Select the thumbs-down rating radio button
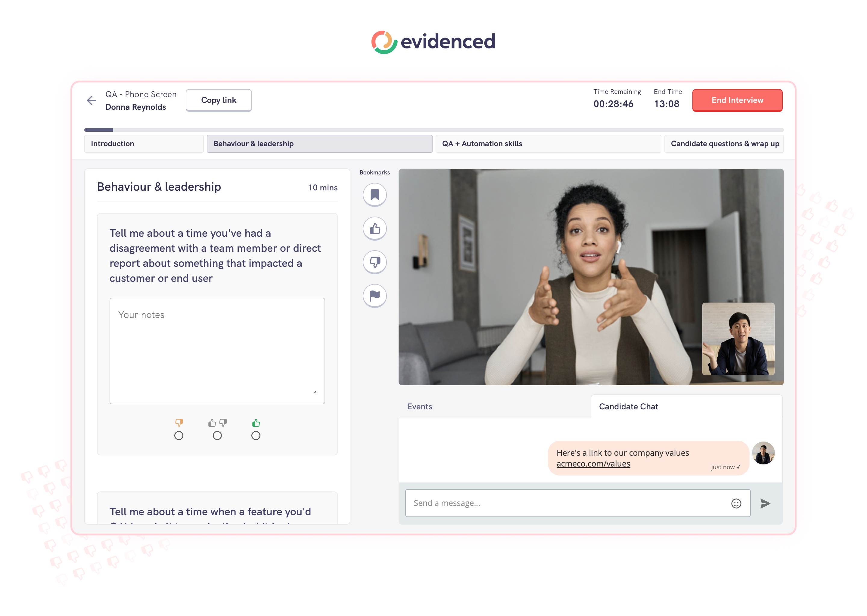 click(179, 436)
